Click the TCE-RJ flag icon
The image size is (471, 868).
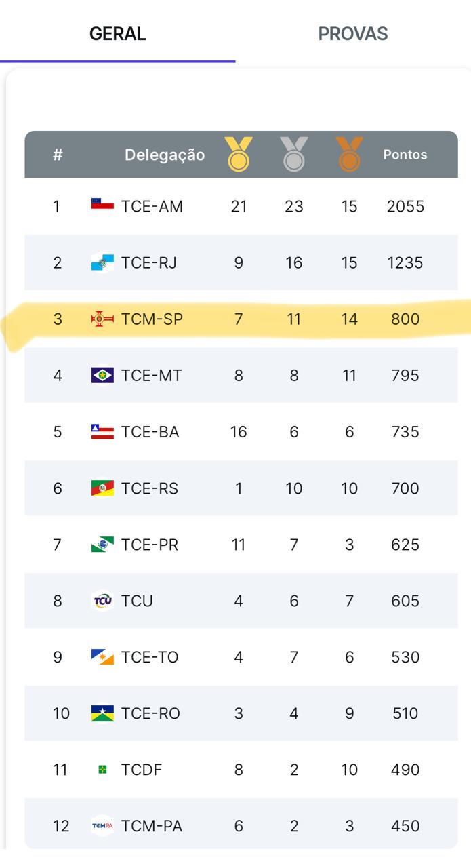tap(102, 262)
